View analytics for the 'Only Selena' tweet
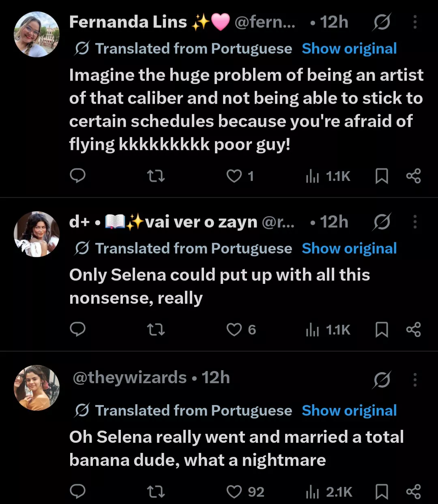This screenshot has width=438, height=504. [328, 330]
